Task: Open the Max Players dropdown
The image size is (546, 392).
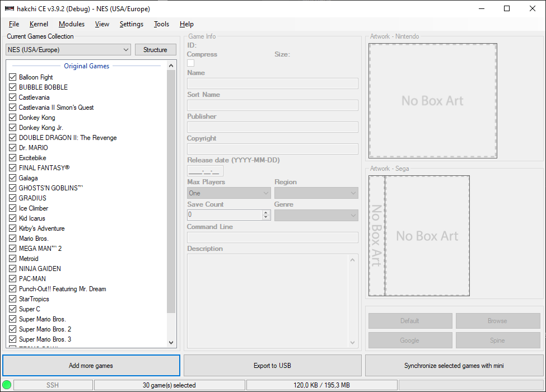Action: tap(229, 193)
